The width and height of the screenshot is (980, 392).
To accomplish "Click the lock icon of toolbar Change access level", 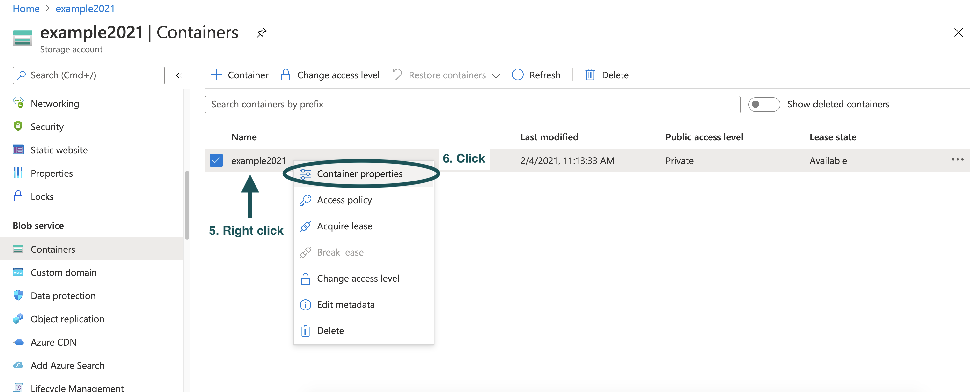I will click(285, 75).
